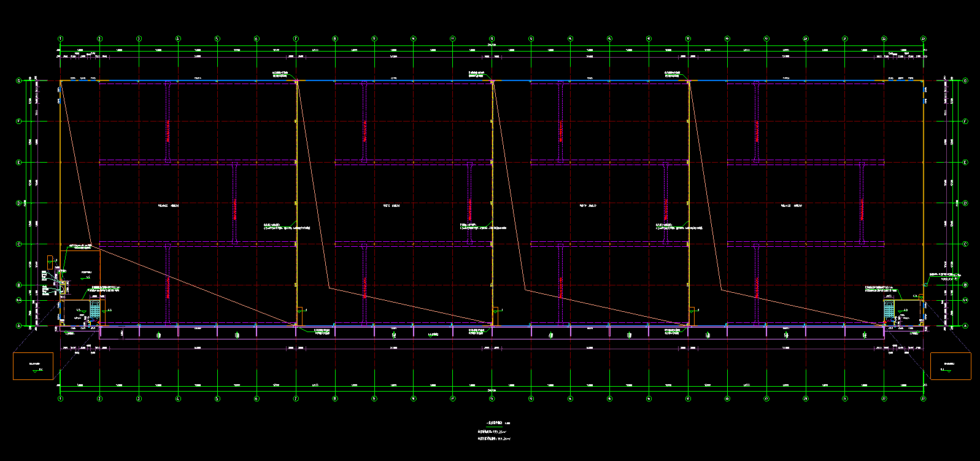Click axis bubble G on left side
The width and height of the screenshot is (980, 461).
pos(18,80)
